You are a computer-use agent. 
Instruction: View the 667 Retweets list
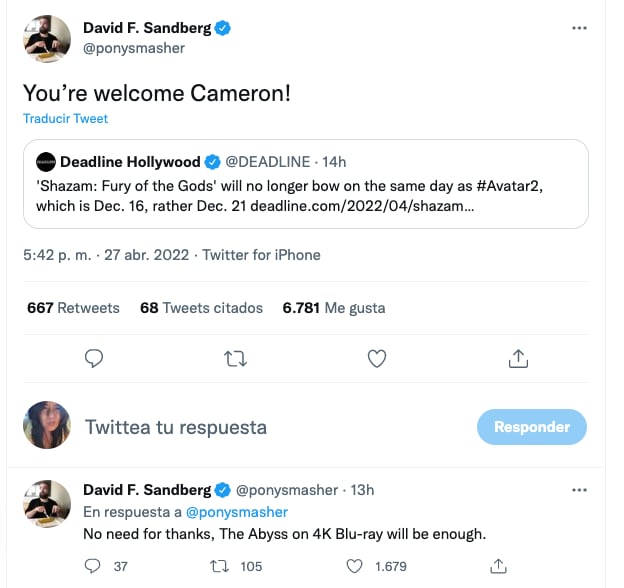coord(73,308)
